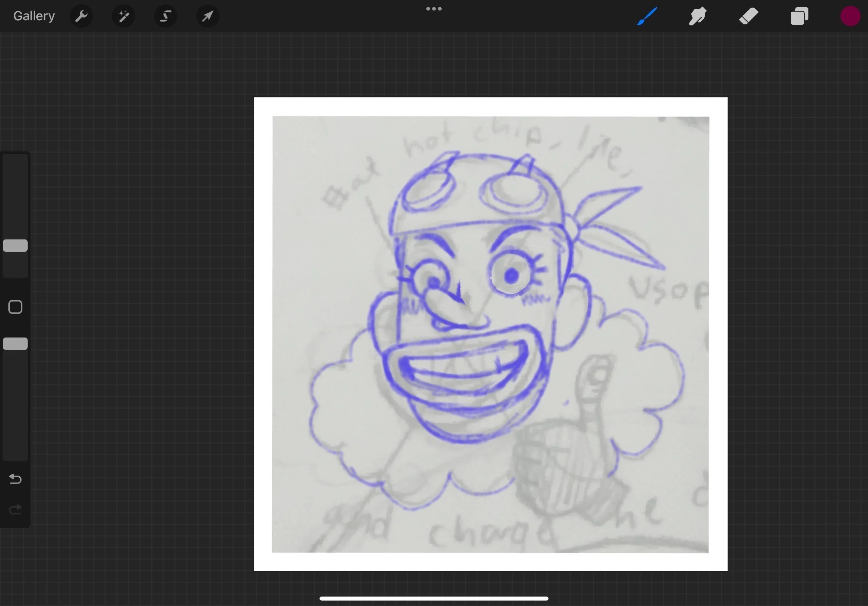
Task: Tap the brush size slider handle
Action: [15, 246]
